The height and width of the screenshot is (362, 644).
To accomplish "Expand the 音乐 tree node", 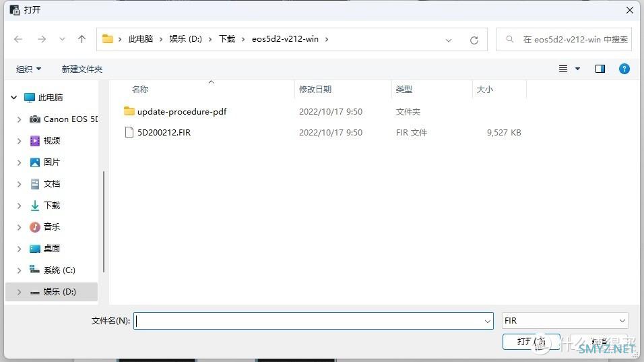I will click(x=19, y=227).
